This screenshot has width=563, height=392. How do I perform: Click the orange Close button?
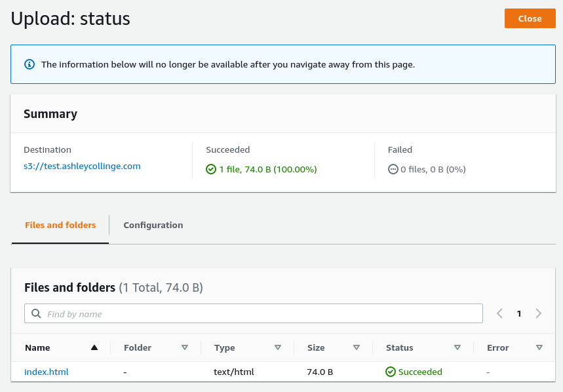pos(530,18)
